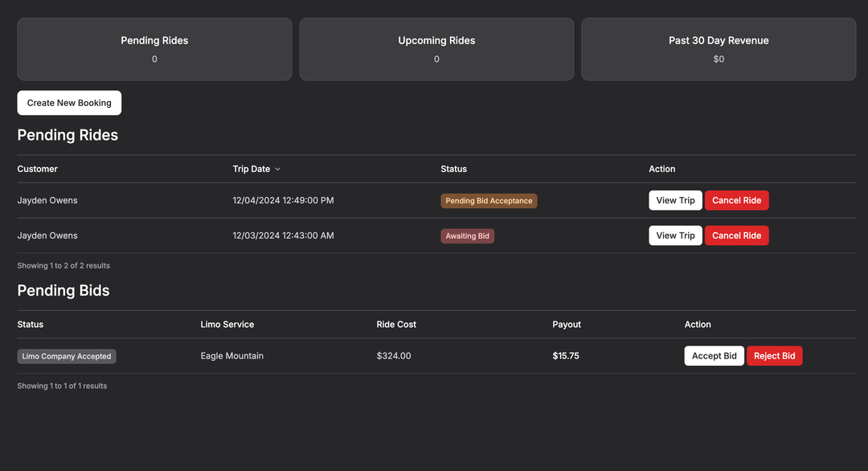This screenshot has width=868, height=471.
Task: Select Jayden Owens in 12/04/2024 row
Action: pos(47,200)
